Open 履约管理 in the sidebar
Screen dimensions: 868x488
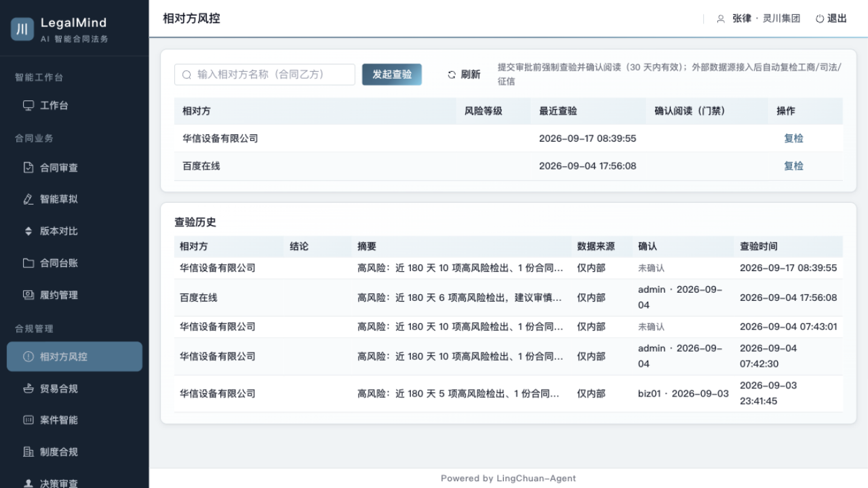[75, 295]
